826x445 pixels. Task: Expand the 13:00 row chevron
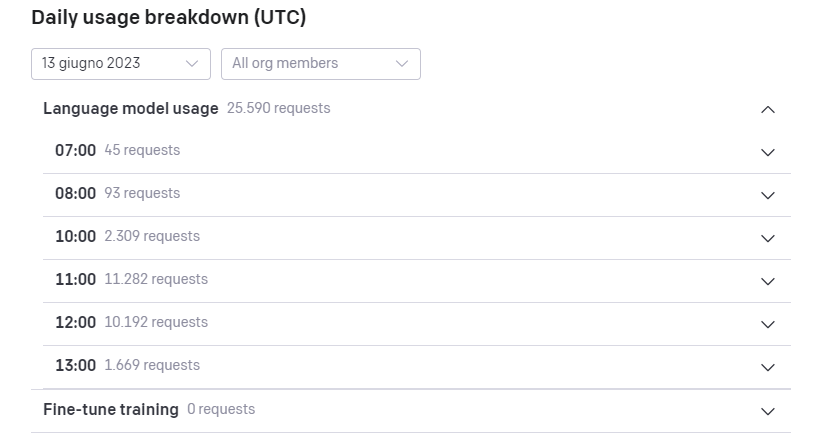pos(768,367)
